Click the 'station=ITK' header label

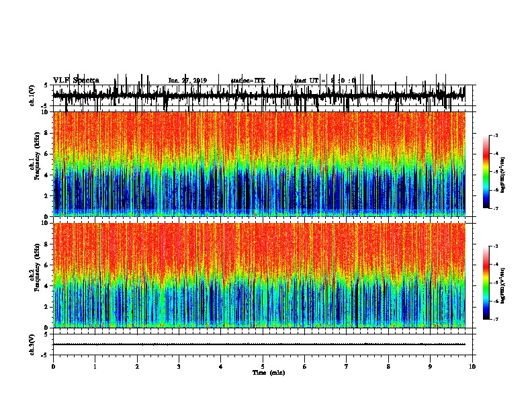coord(248,81)
